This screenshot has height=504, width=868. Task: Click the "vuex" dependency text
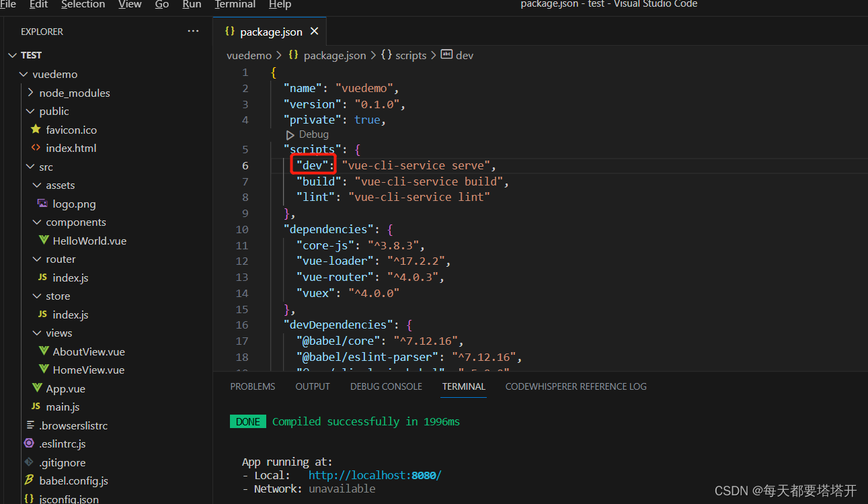pos(316,293)
